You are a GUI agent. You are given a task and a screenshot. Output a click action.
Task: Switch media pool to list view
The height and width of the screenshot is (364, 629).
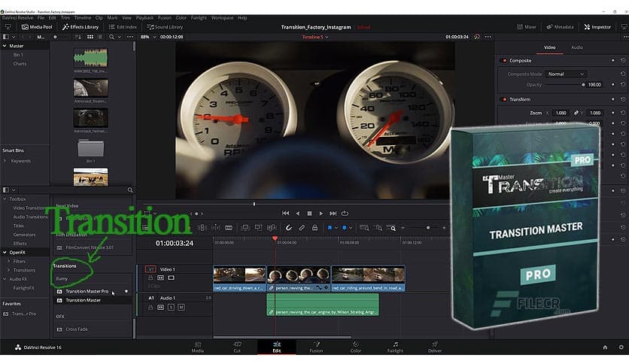99,37
